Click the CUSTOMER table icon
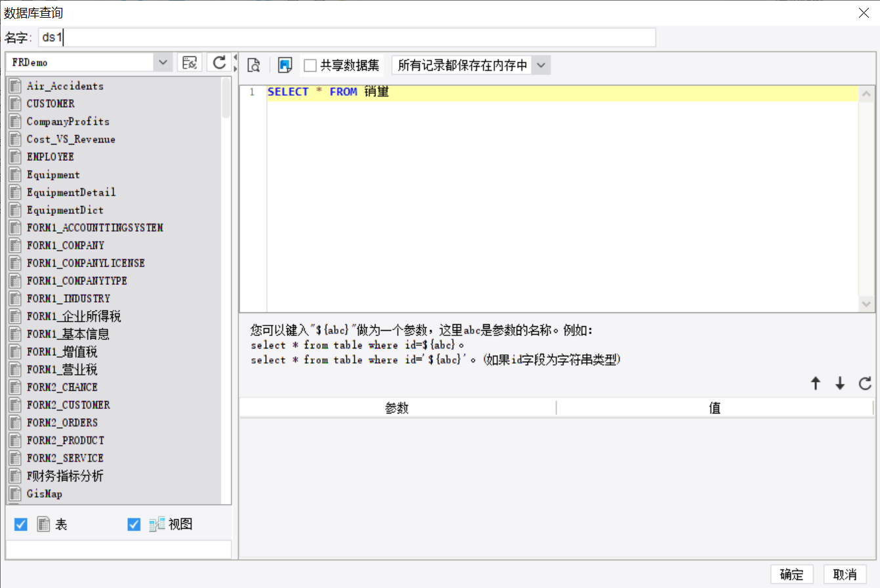This screenshot has width=880, height=588. pyautogui.click(x=15, y=104)
